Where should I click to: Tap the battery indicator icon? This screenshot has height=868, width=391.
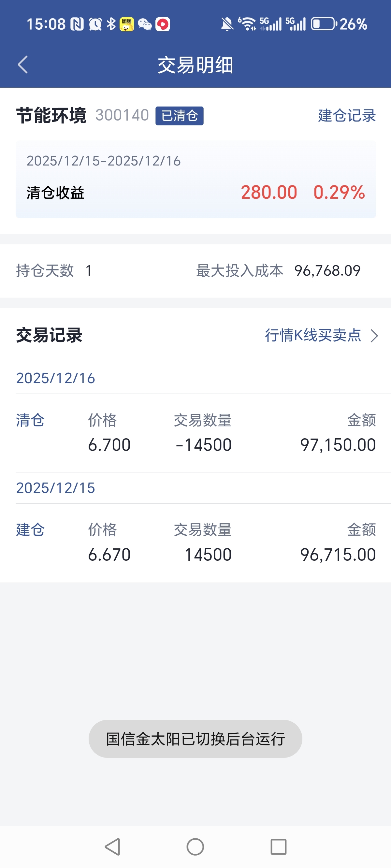(323, 24)
